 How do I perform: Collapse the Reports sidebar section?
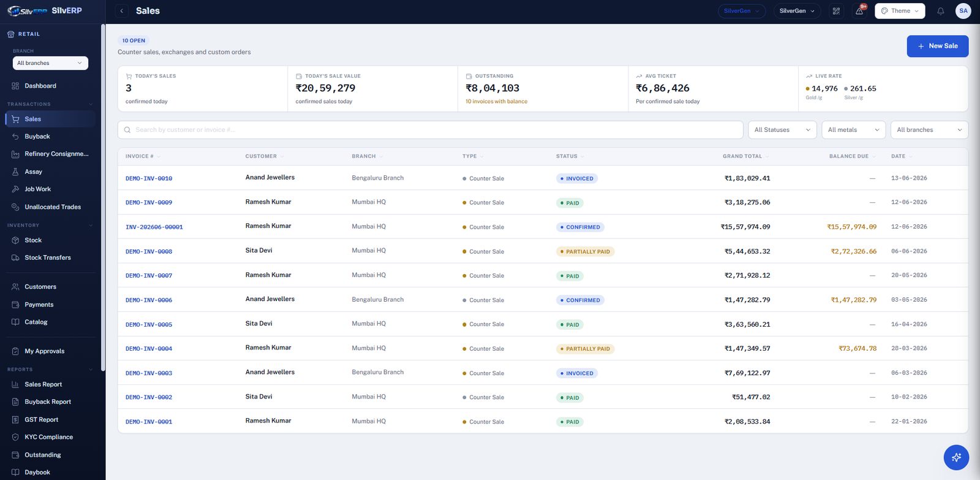click(x=91, y=370)
